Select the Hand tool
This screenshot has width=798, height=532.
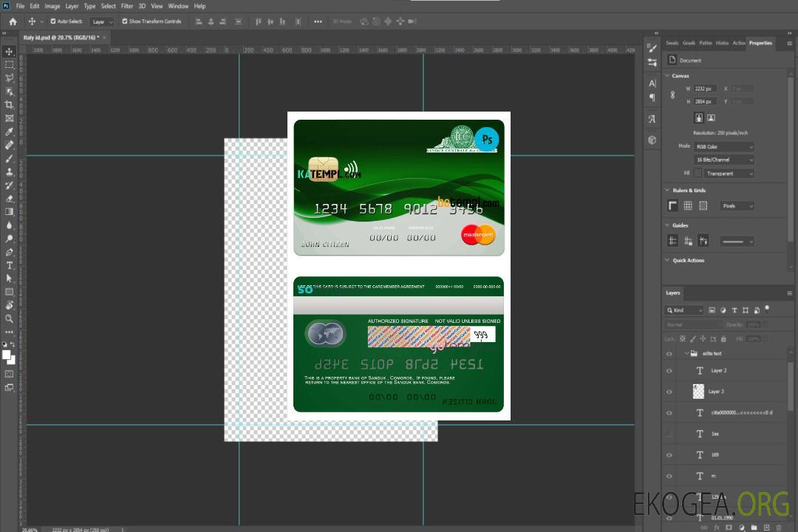[9, 305]
